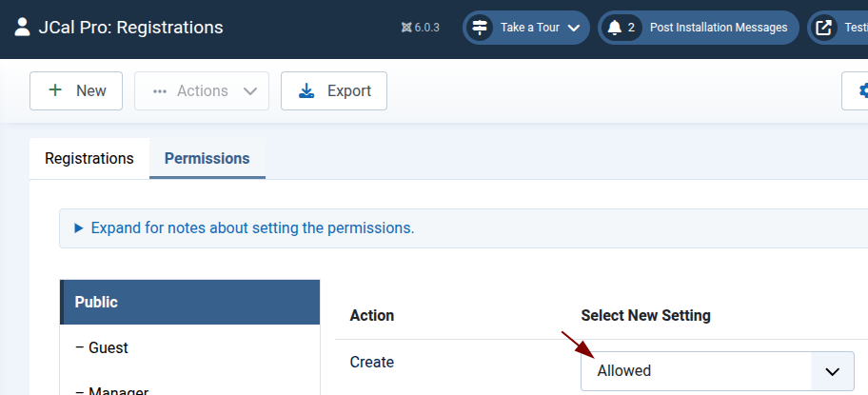Click the Select New Setting column header
Viewport: 868px width, 395px height.
(645, 315)
